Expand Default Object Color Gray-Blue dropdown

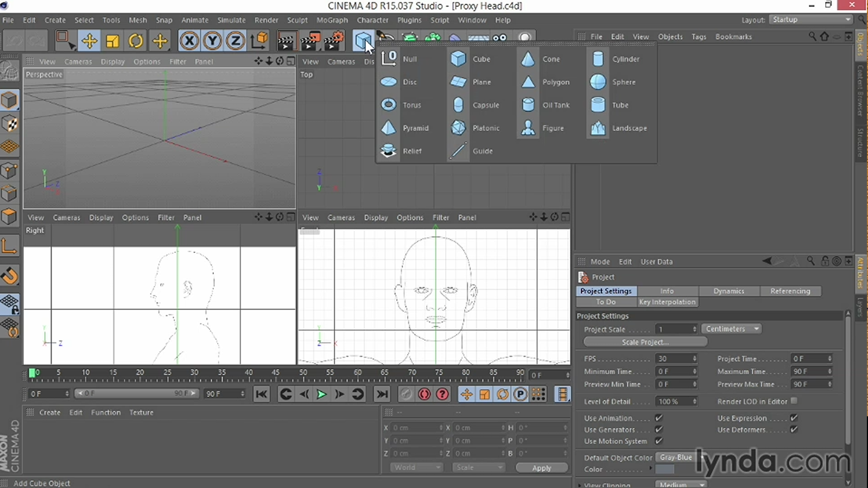676,458
